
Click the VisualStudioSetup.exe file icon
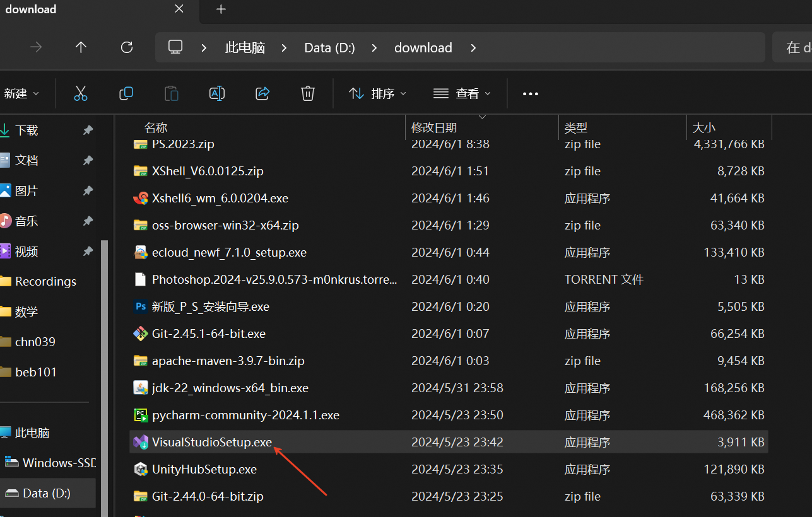tap(140, 442)
